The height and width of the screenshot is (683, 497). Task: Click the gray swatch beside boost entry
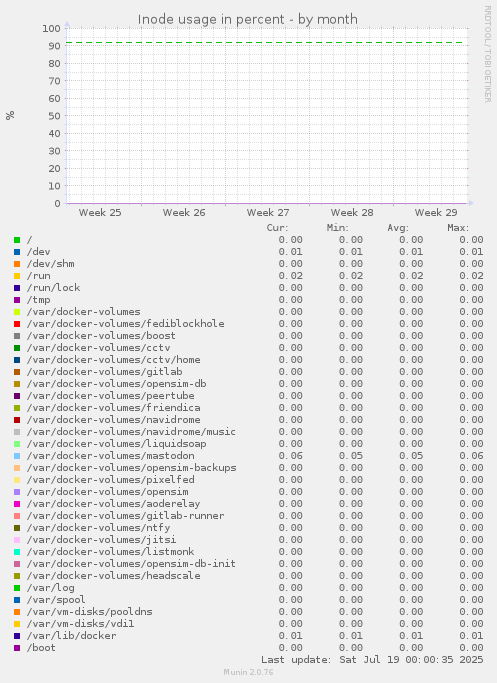tap(17, 336)
